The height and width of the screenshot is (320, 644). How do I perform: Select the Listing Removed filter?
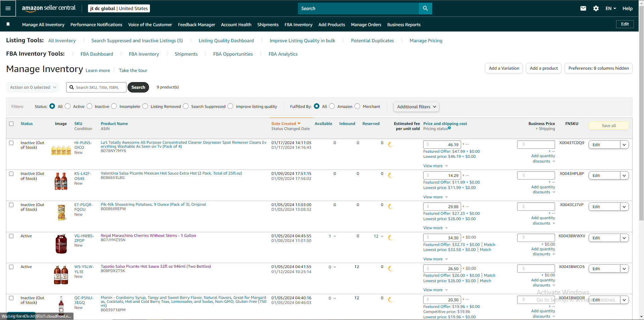pyautogui.click(x=145, y=106)
